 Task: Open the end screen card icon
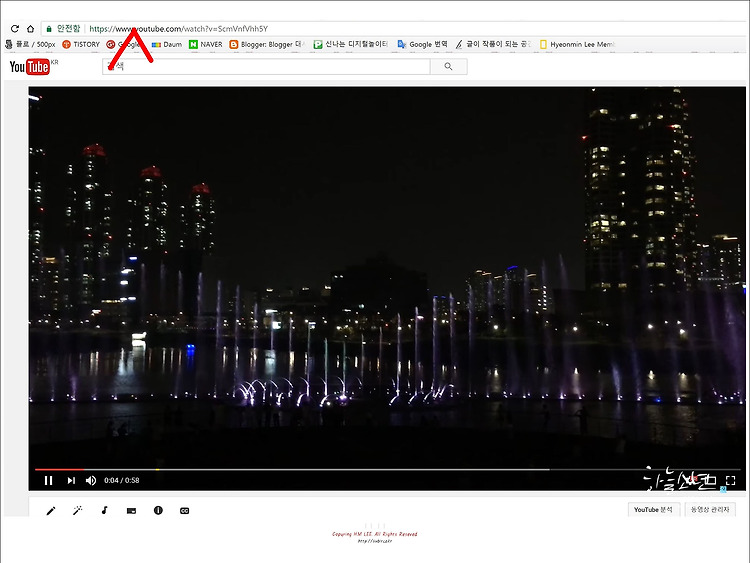pos(131,511)
